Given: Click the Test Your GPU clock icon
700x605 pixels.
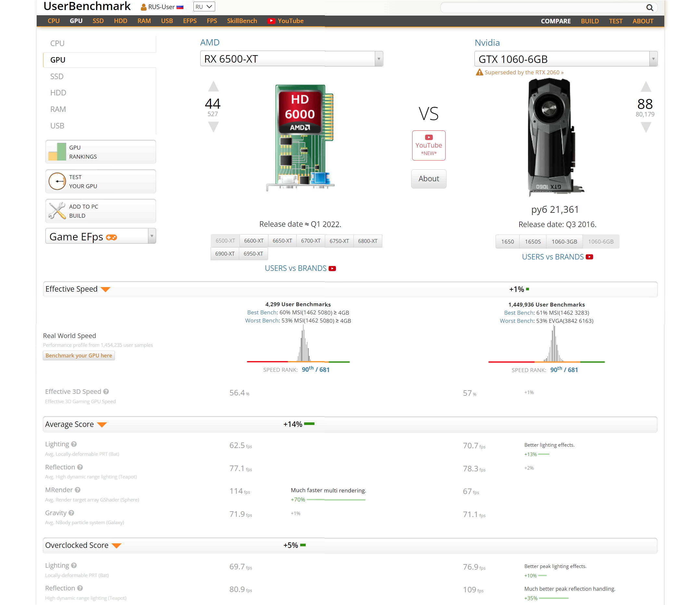Looking at the screenshot, I should pyautogui.click(x=57, y=181).
